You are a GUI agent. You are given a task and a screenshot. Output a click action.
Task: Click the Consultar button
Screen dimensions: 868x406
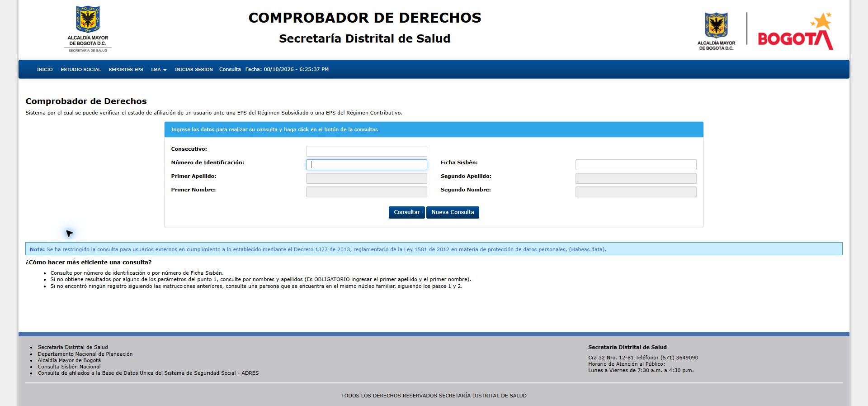coord(407,212)
